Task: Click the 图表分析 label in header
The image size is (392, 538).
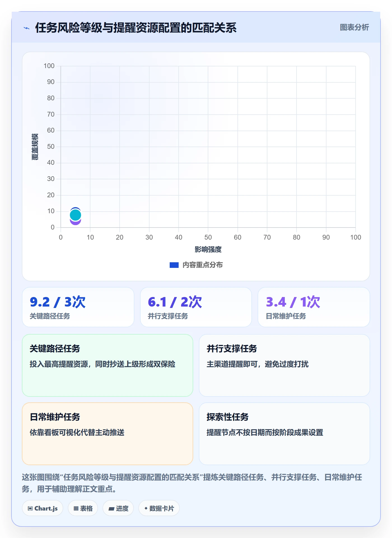Action: tap(354, 27)
